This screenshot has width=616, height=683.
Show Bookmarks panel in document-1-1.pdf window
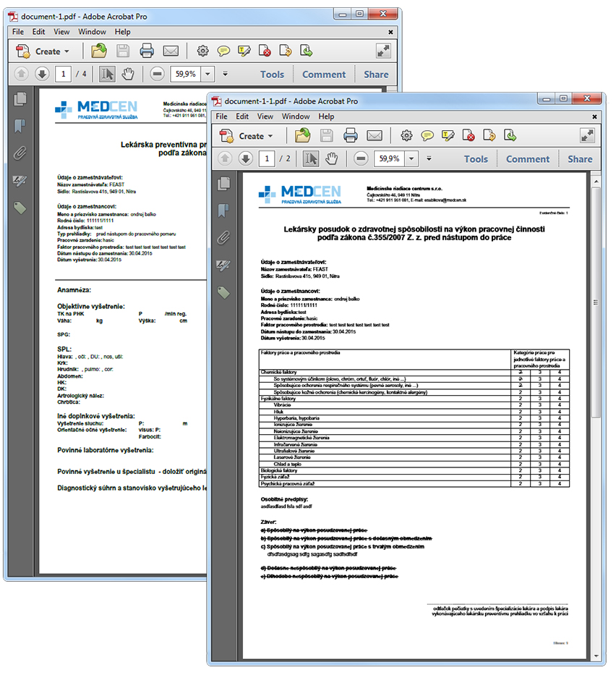(223, 211)
